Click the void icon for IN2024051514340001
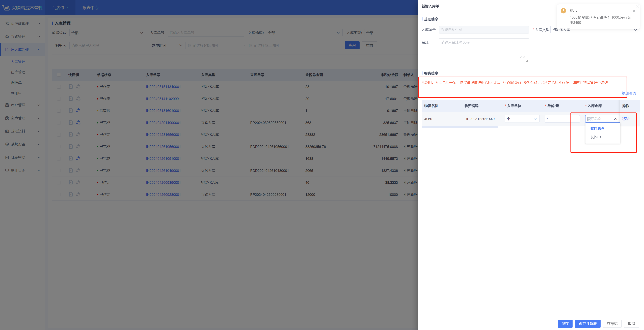 tap(71, 86)
